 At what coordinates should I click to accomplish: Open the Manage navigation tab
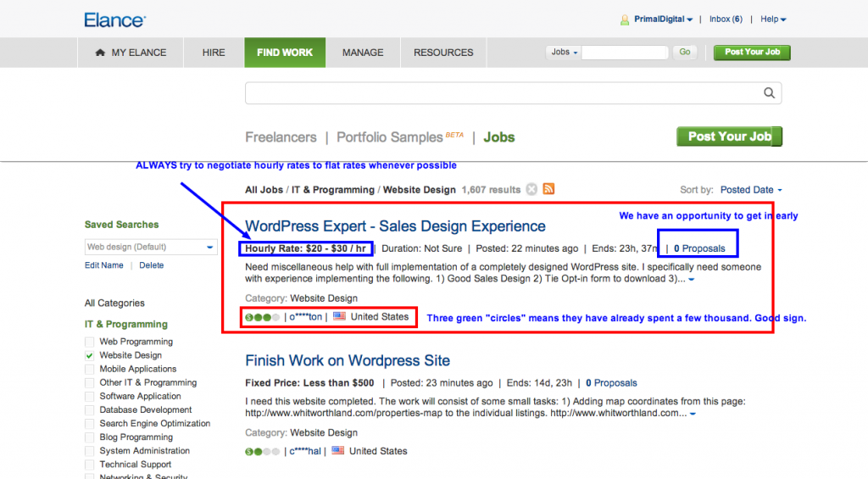click(363, 53)
